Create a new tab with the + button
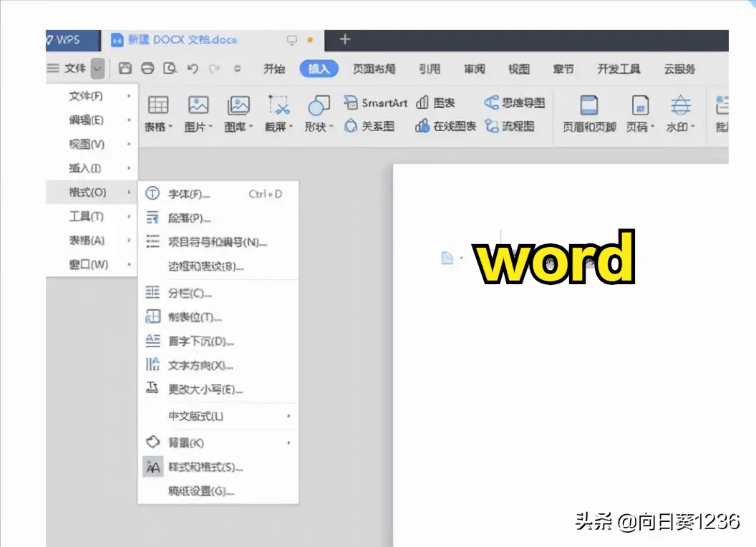This screenshot has height=547, width=756. [x=345, y=39]
